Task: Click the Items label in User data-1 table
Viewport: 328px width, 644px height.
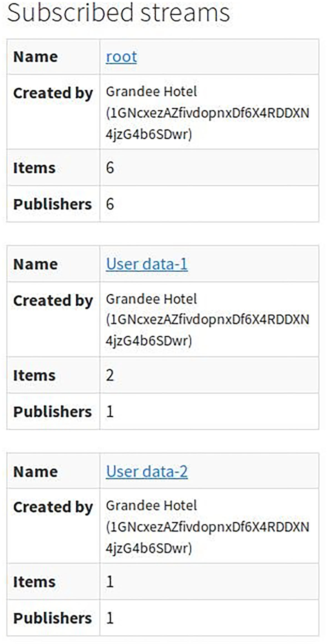Action: click(34, 375)
